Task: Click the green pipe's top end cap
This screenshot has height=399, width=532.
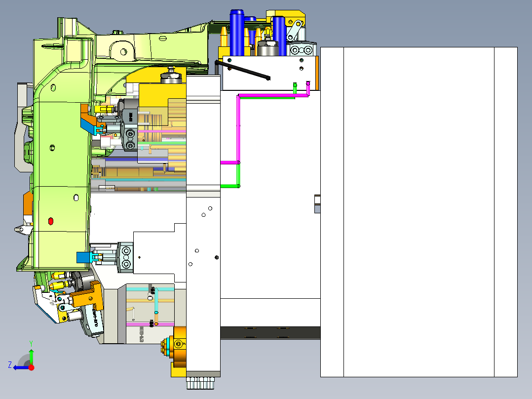Action: pyautogui.click(x=295, y=84)
